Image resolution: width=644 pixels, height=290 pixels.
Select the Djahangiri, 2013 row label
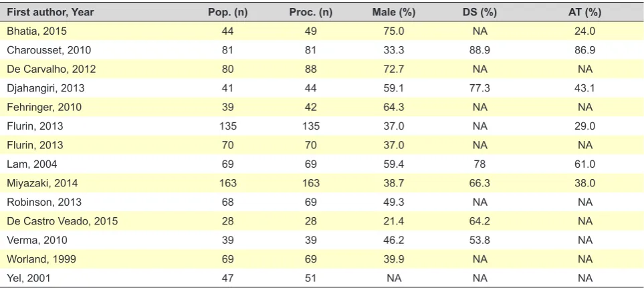click(x=46, y=88)
